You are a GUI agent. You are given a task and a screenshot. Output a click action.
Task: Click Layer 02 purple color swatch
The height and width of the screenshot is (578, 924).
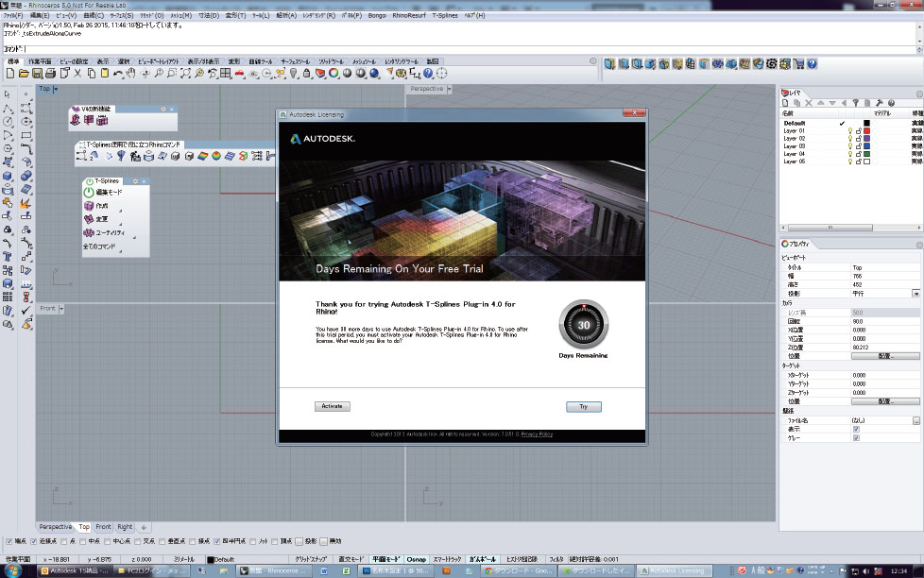tap(866, 139)
